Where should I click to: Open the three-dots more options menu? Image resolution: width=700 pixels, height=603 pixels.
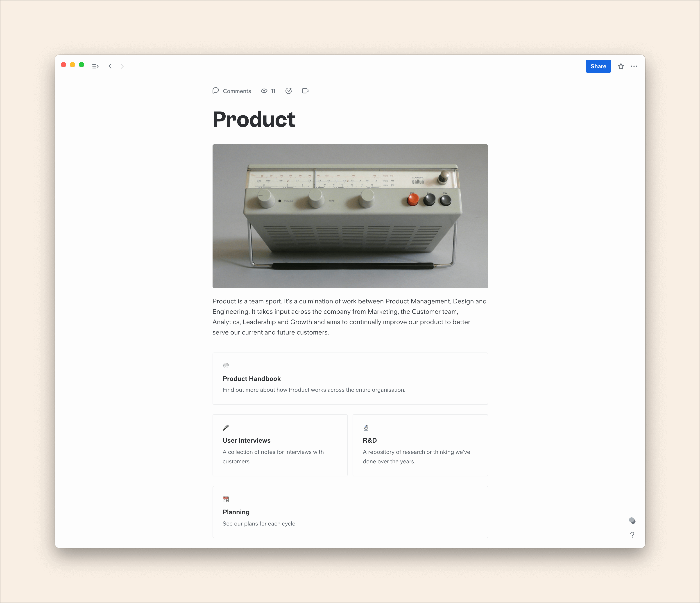pyautogui.click(x=634, y=66)
